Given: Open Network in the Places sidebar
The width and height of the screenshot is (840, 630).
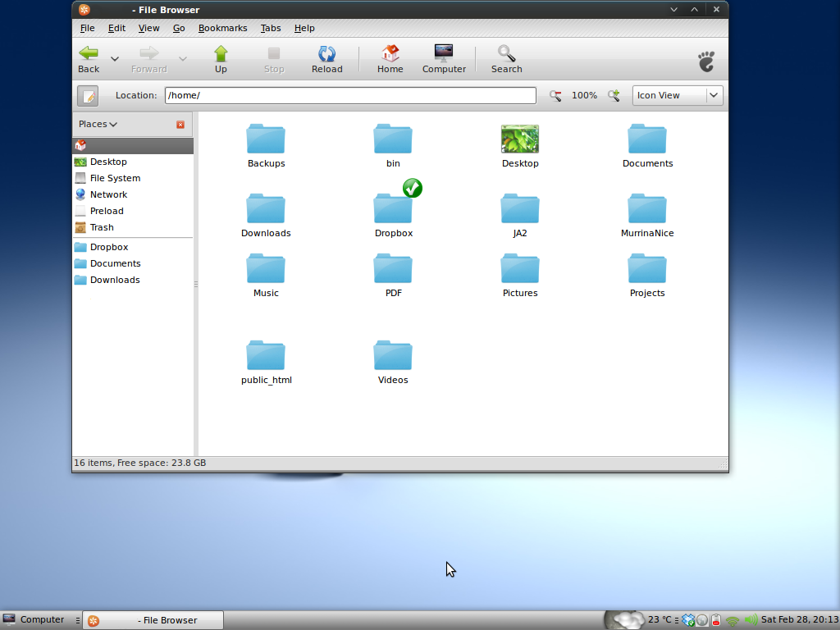Looking at the screenshot, I should [133, 194].
